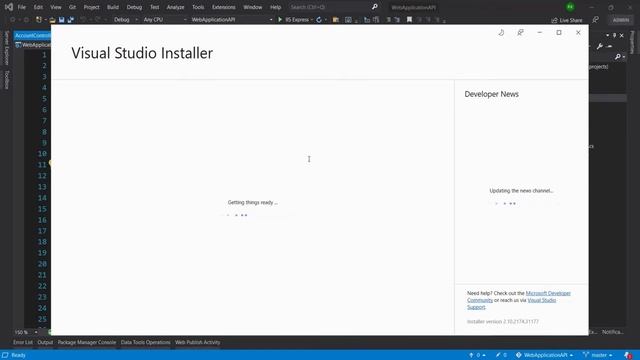
Task: Click the Solution Explorer wrench properties icon
Action: pyautogui.click(x=599, y=46)
